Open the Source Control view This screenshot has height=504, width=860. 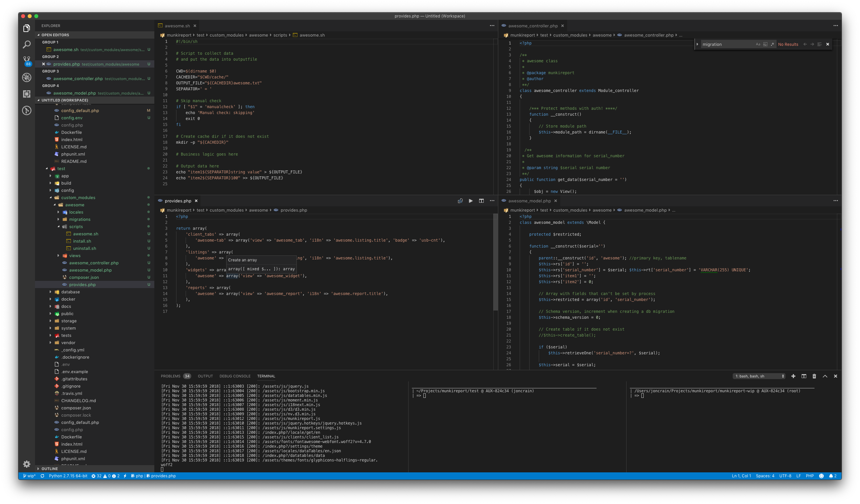pyautogui.click(x=27, y=60)
